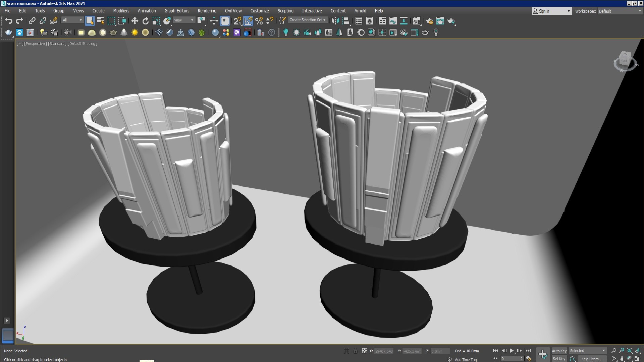Image resolution: width=644 pixels, height=362 pixels.
Task: Click the Undo arrow icon
Action: coord(9,21)
